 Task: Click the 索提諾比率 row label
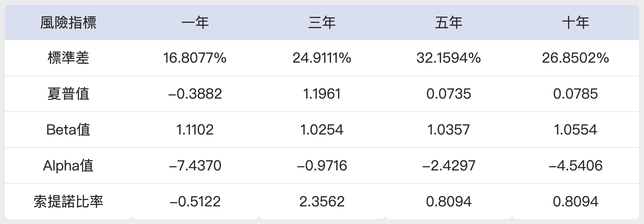pos(68,201)
